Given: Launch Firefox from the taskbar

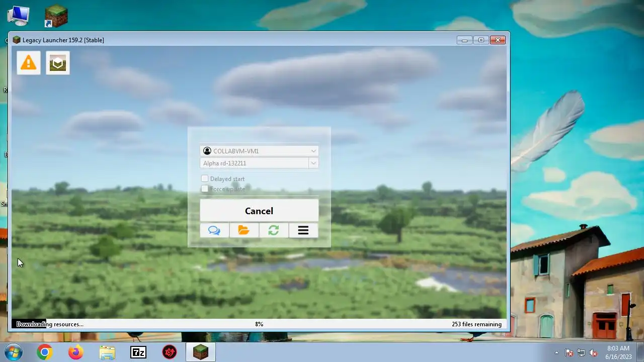Looking at the screenshot, I should [x=76, y=352].
